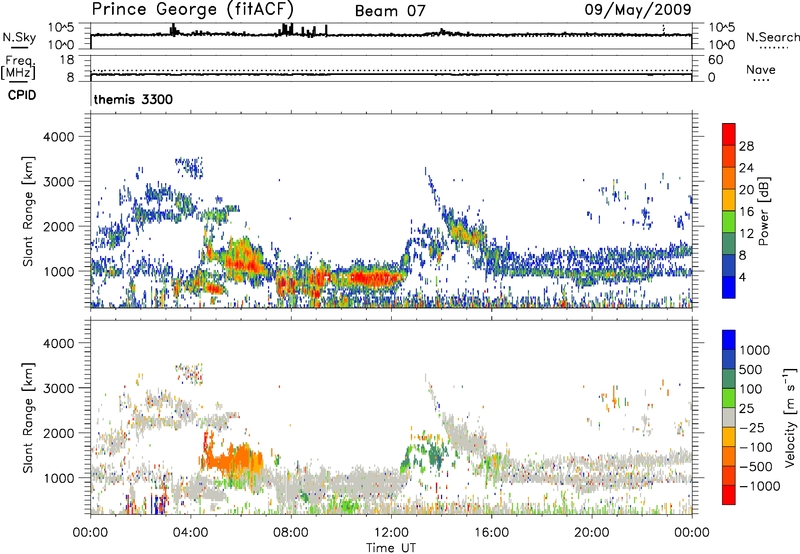Click the '4000' tick of the power panel
The width and height of the screenshot is (800, 554).
(x=58, y=137)
